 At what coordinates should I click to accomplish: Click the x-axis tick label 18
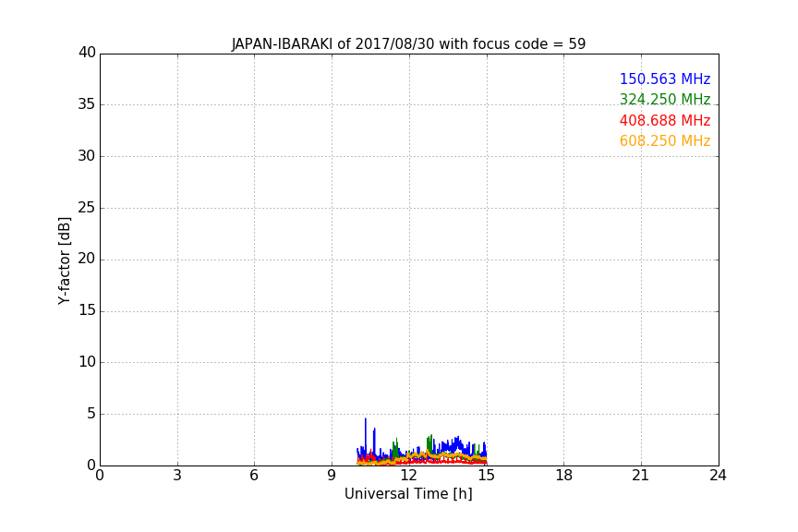click(x=564, y=476)
